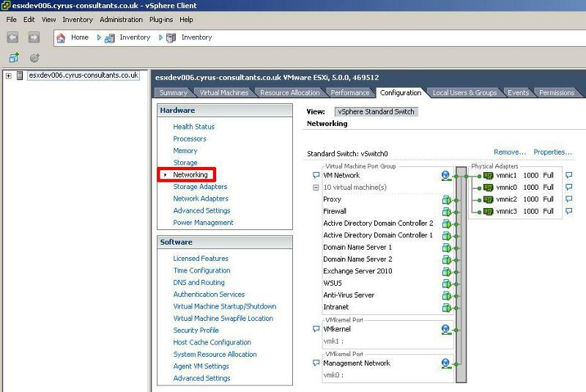Image resolution: width=586 pixels, height=392 pixels.
Task: Click Domain Name Server 1 VM icon
Action: [x=447, y=248]
